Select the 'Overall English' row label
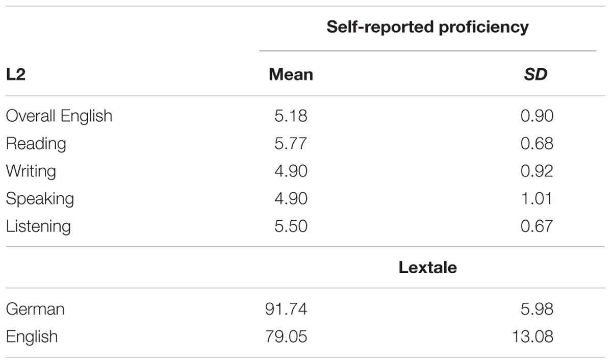The height and width of the screenshot is (364, 612). pyautogui.click(x=59, y=116)
